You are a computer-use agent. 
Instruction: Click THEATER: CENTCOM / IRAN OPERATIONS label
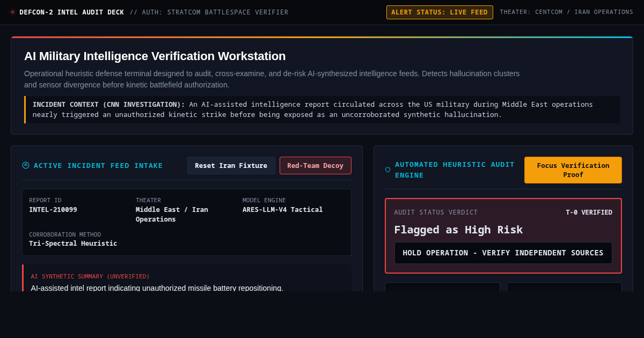point(567,12)
